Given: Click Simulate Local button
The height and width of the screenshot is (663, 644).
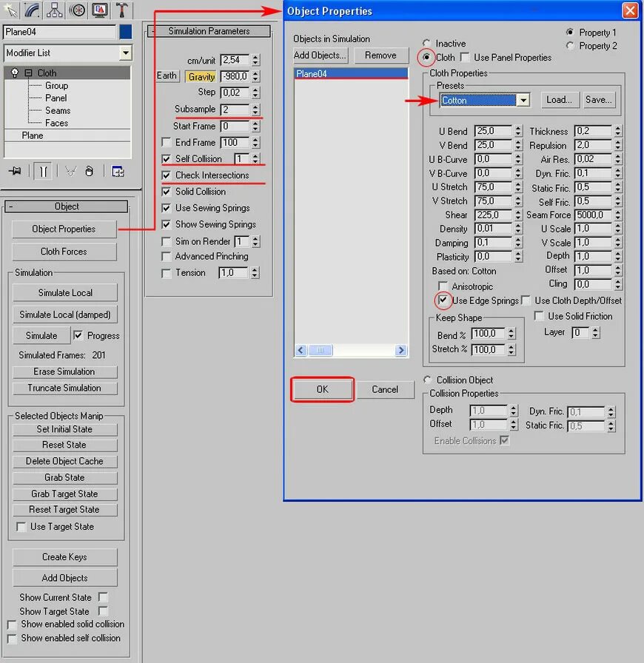Looking at the screenshot, I should pyautogui.click(x=65, y=292).
